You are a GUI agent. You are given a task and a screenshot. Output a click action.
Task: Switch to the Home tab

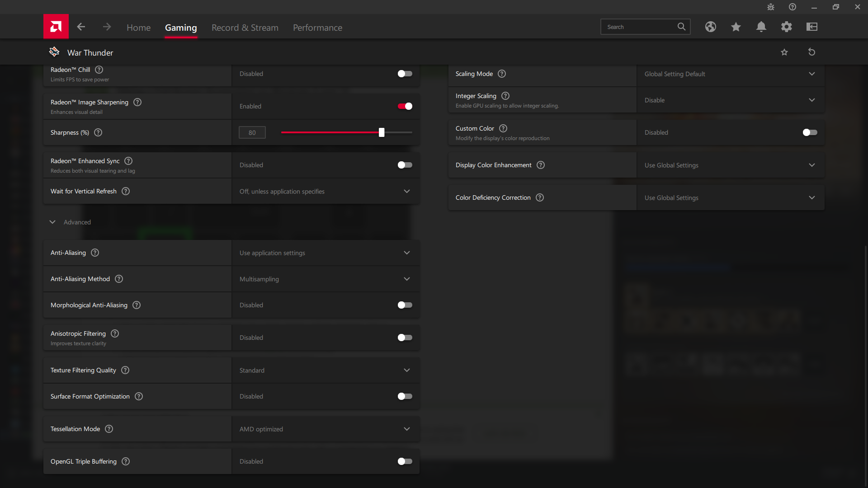[x=138, y=28]
